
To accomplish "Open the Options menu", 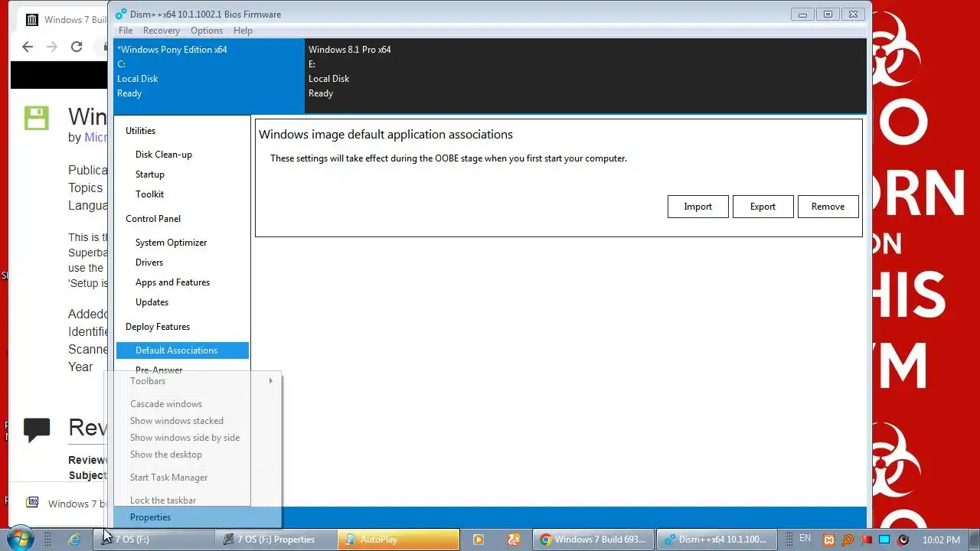I will tap(207, 31).
